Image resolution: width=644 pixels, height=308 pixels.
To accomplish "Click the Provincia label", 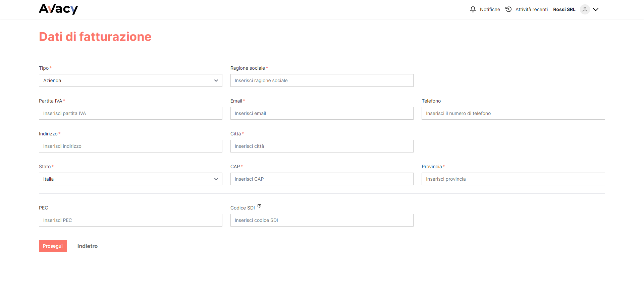I will [x=432, y=167].
